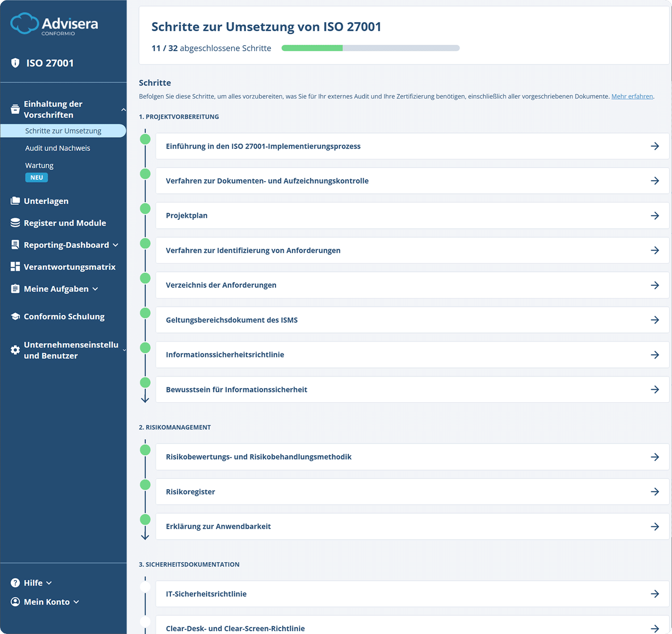Viewport: 672px width, 634px height.
Task: Expand the Reporting-Dashboard menu chevron
Action: click(116, 245)
